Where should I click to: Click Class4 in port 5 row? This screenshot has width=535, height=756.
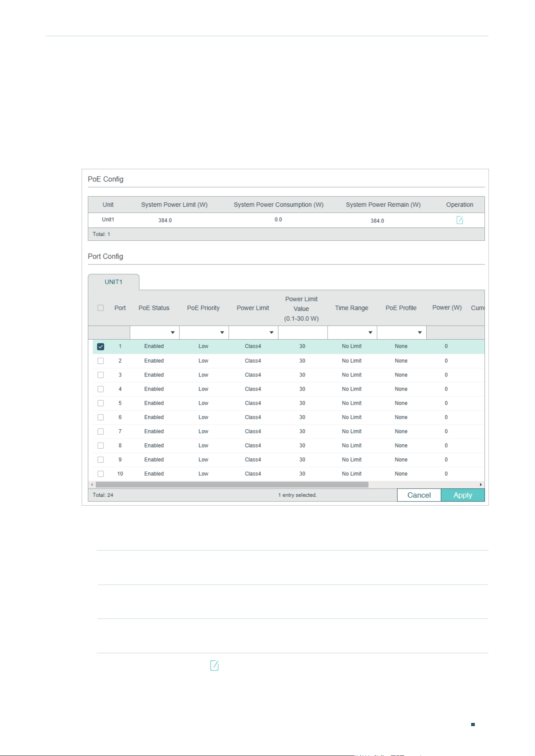click(253, 403)
